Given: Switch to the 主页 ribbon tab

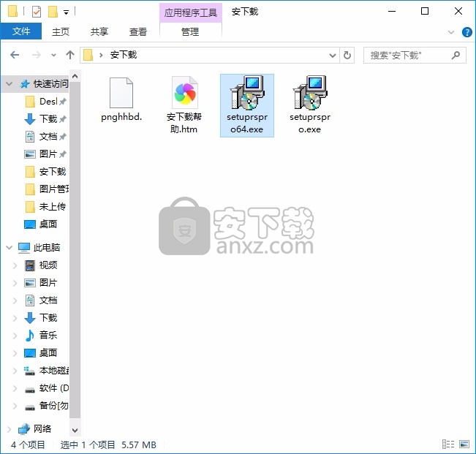Looking at the screenshot, I should pyautogui.click(x=61, y=31).
